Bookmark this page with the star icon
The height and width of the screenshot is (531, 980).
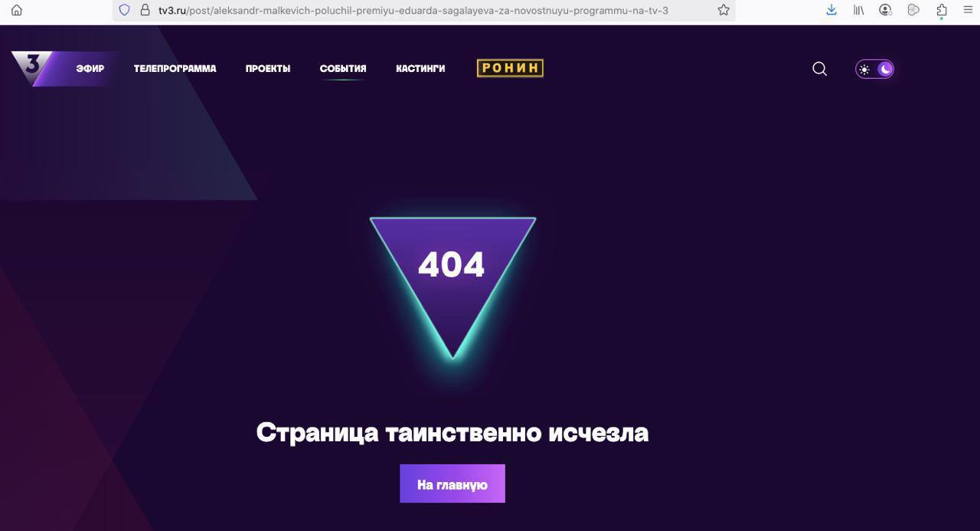point(724,10)
